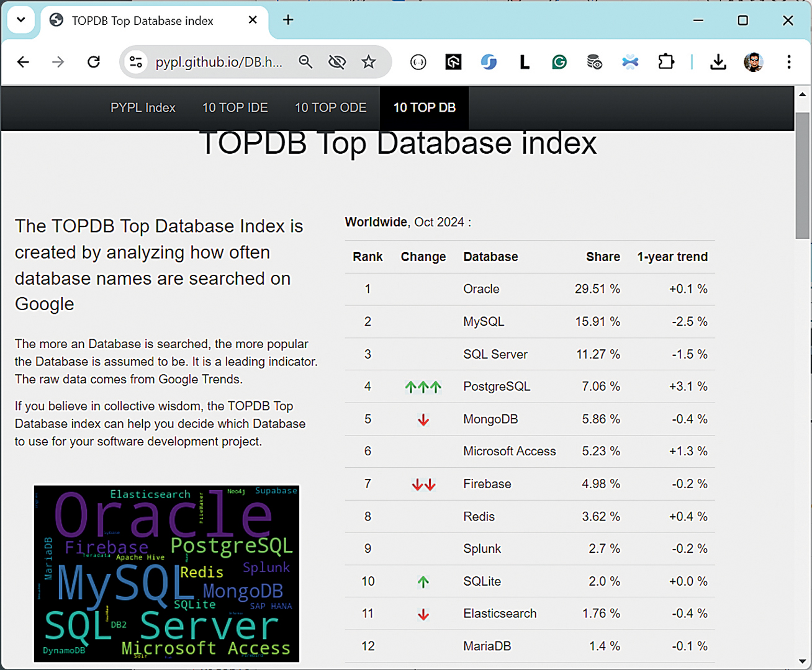This screenshot has width=812, height=670.
Task: Open the Chrome three-dot menu
Action: point(789,62)
